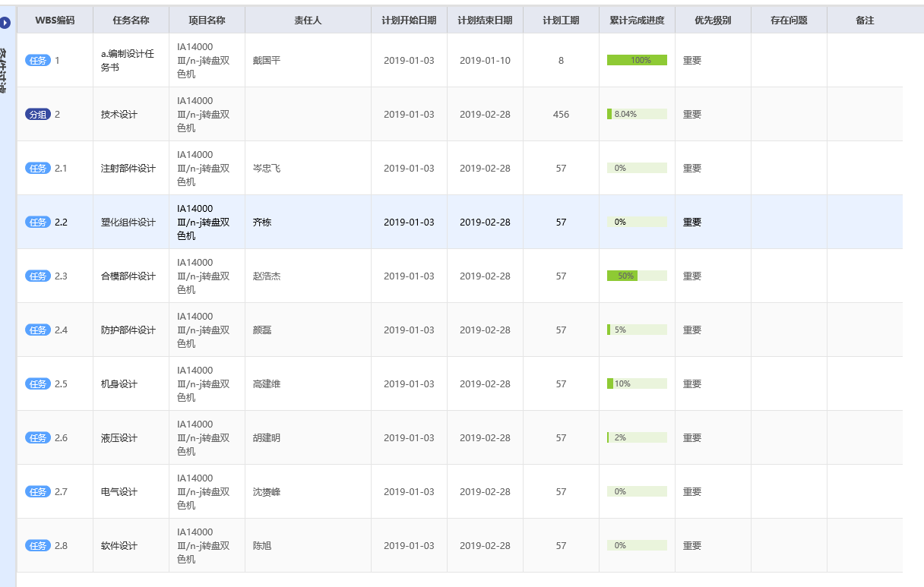Click the 任务 badge for WBS 1

(x=37, y=60)
